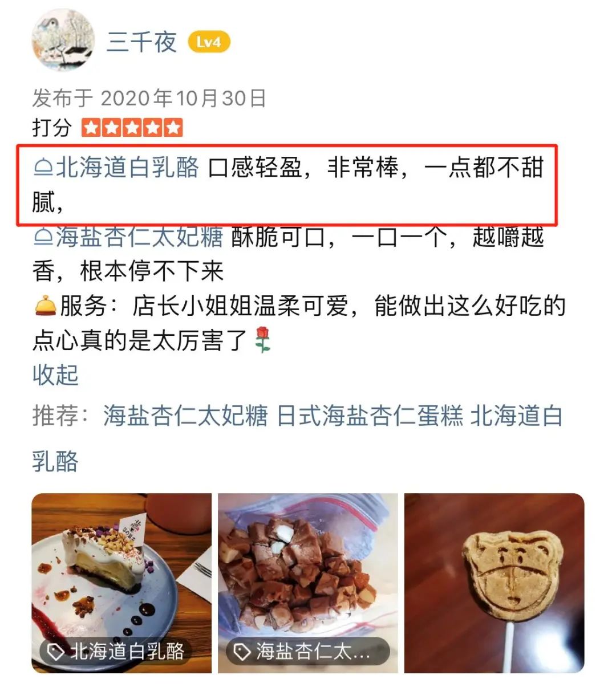Open the 海盐杏仁太妃糖 dish link in review text
This screenshot has width=616, height=687.
[x=140, y=237]
